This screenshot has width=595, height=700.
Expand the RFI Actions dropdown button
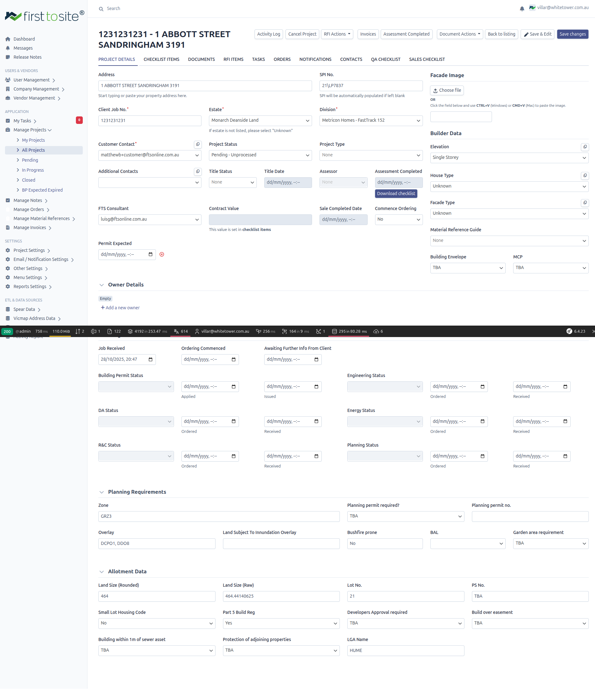coord(337,34)
